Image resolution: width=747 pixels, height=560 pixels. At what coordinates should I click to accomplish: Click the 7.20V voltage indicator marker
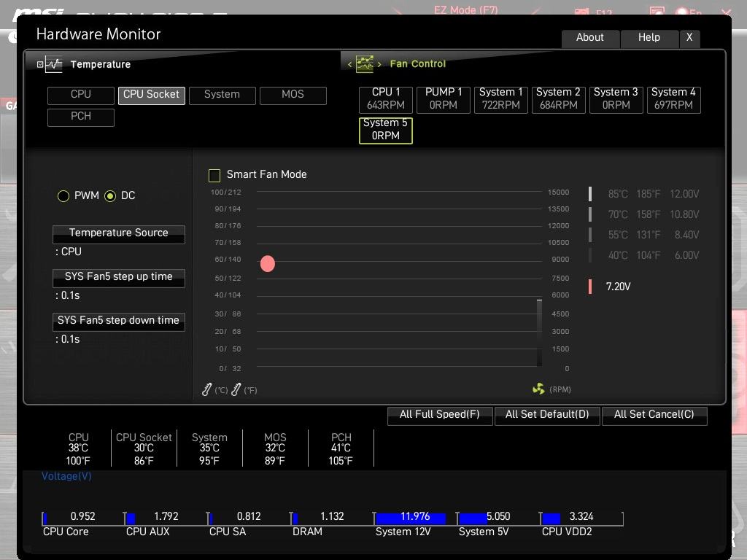click(x=590, y=287)
